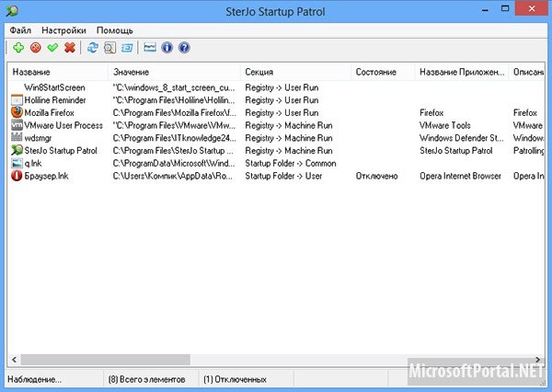Select the SterJo Startup Patrol entry name
This screenshot has width=552, height=392.
[61, 151]
